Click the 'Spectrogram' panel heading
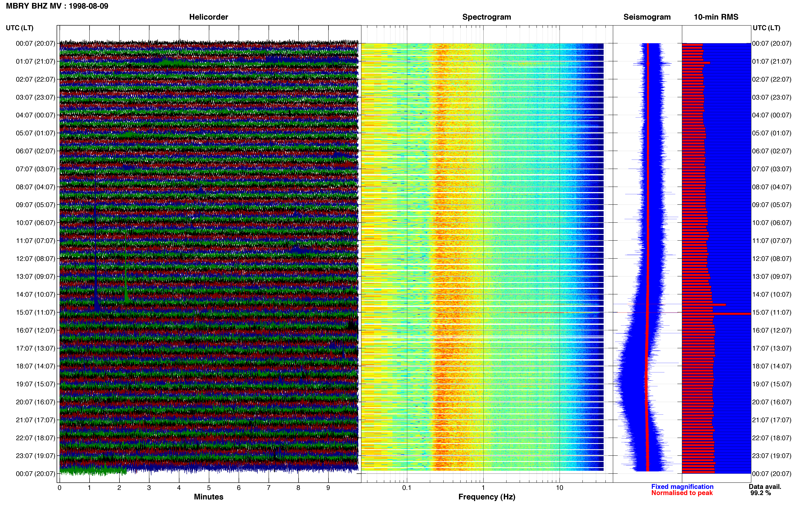812x508 pixels. coord(487,17)
